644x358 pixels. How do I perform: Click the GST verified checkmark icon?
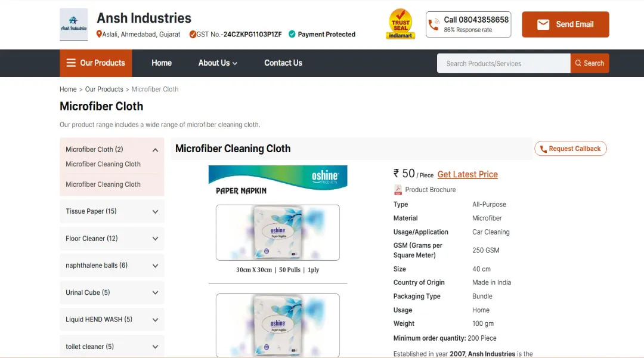(192, 34)
